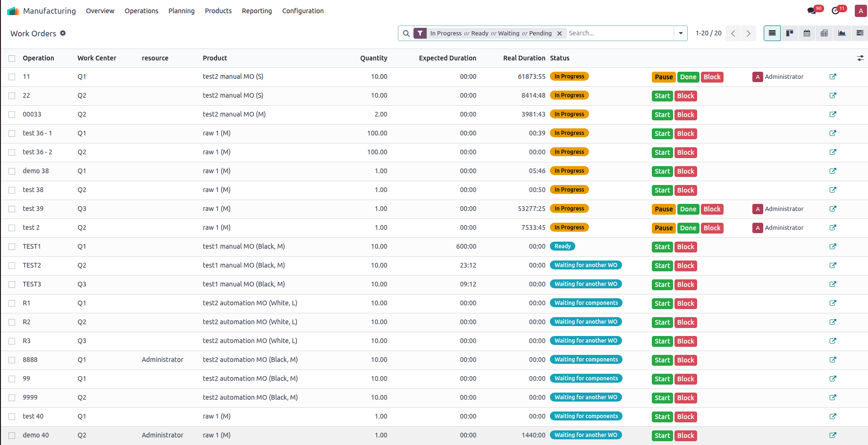Click Block for operation R1
The image size is (868, 445).
tap(685, 303)
